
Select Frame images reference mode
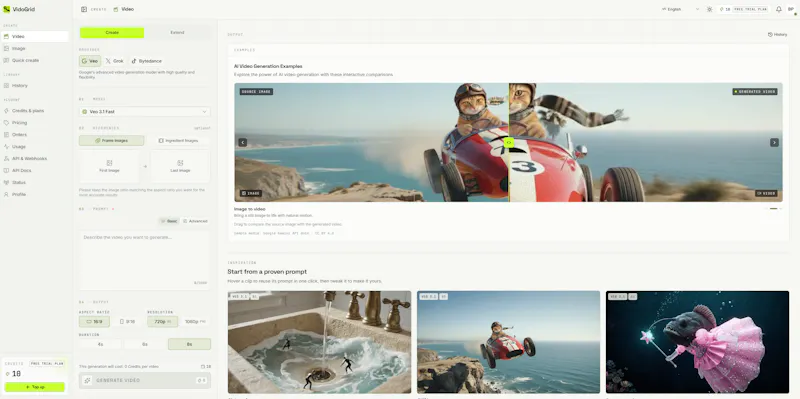click(x=111, y=141)
